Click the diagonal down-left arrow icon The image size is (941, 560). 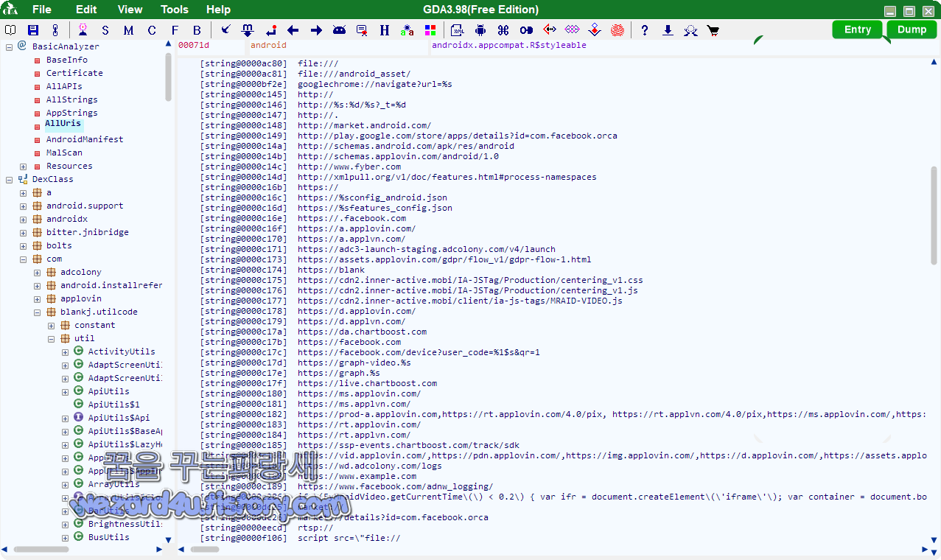click(x=225, y=30)
